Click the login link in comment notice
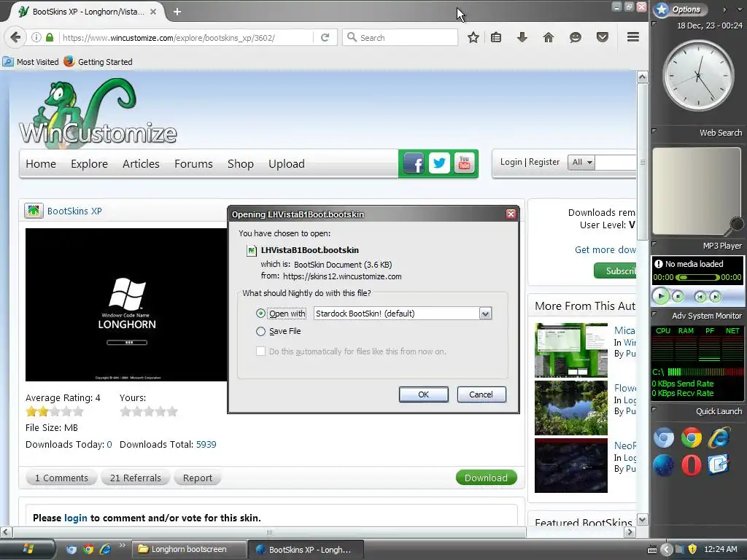 (x=76, y=518)
